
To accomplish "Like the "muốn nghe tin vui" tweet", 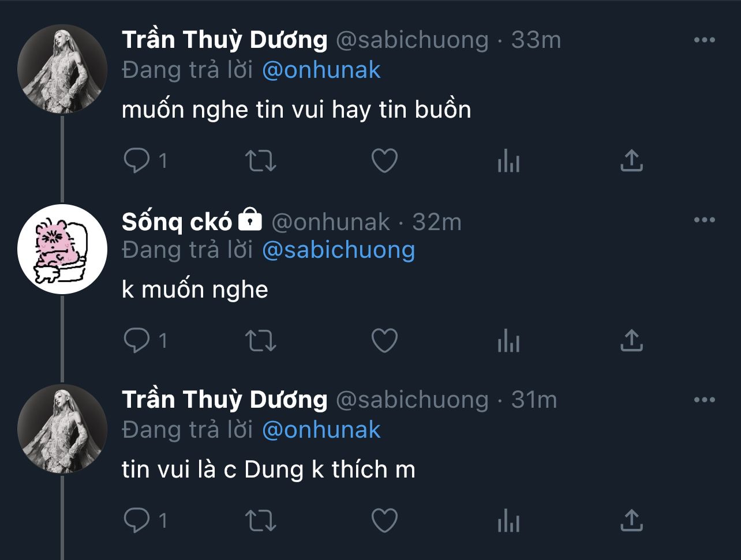I will pos(384,161).
